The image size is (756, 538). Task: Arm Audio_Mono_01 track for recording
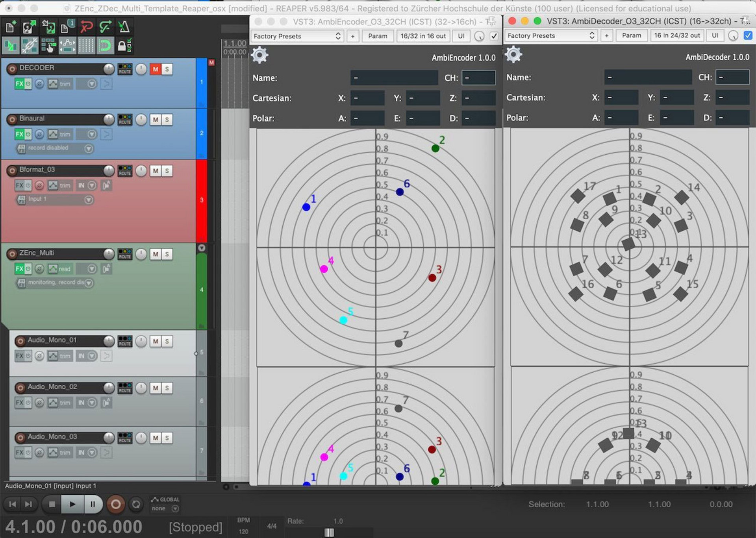tap(20, 341)
